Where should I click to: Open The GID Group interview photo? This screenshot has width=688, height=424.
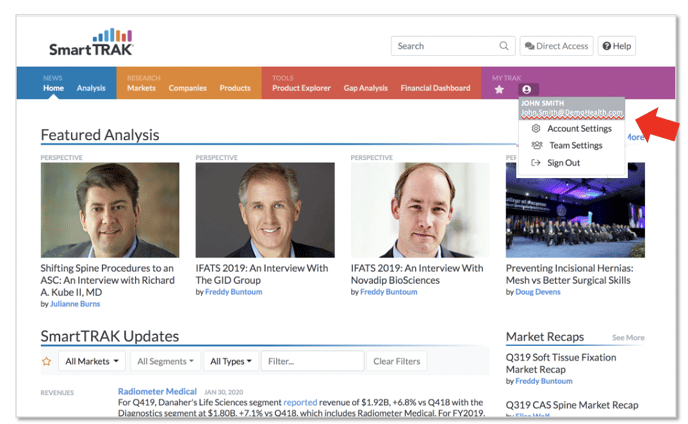[x=265, y=210]
